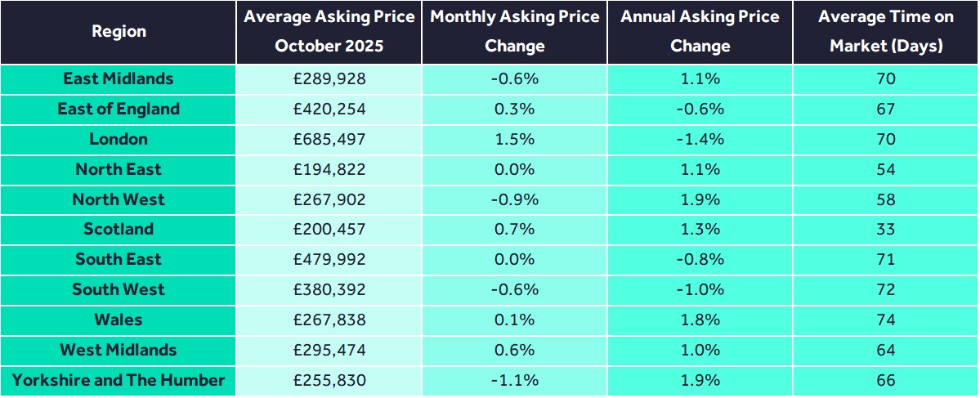Select the Annual Asking Price Change header

click(700, 32)
